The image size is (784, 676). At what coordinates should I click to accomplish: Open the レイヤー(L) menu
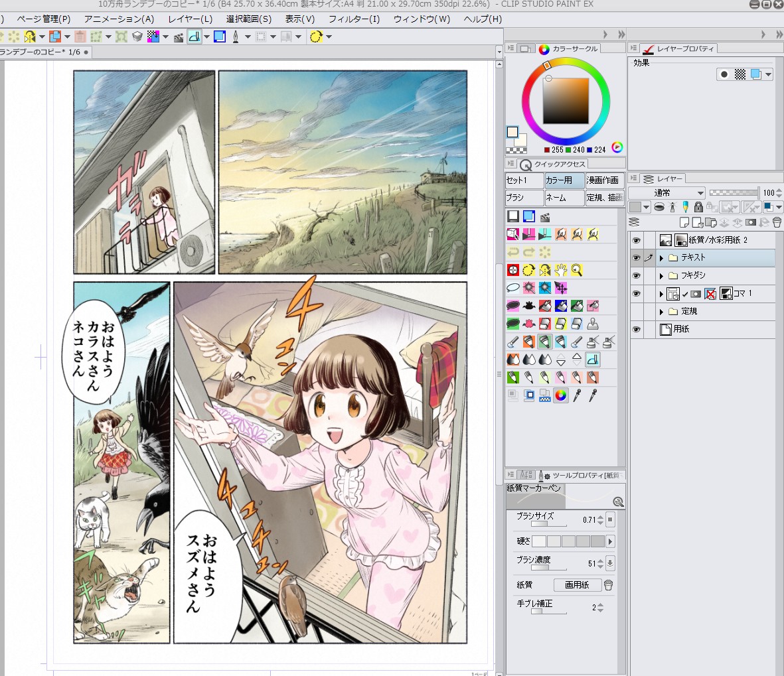coord(190,19)
